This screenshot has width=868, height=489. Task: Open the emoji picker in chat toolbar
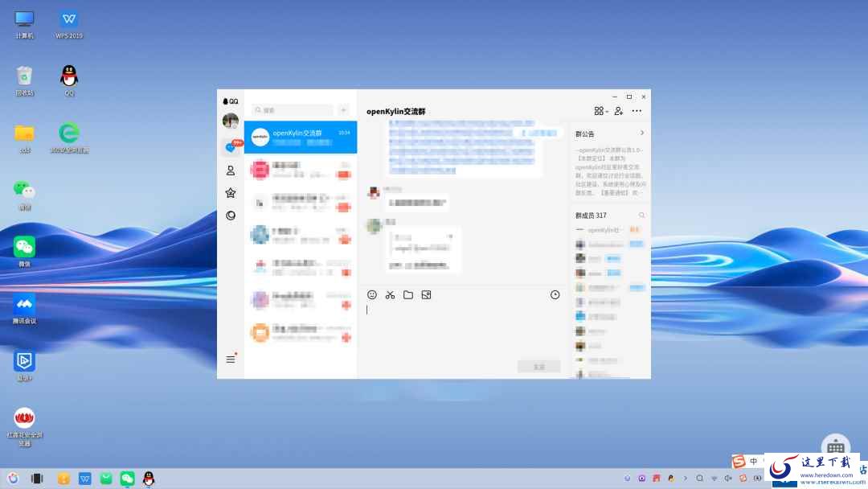pyautogui.click(x=372, y=294)
